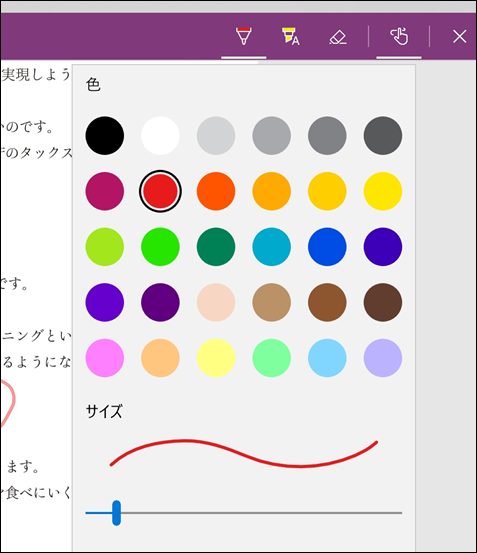477x553 pixels.
Task: Click the pen size slider handle
Action: 116,513
